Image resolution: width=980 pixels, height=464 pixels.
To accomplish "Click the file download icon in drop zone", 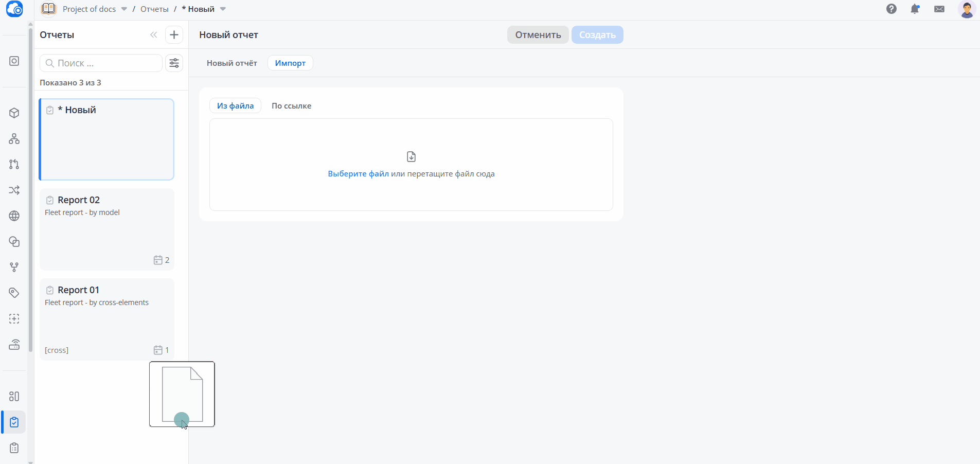I will pos(411,157).
